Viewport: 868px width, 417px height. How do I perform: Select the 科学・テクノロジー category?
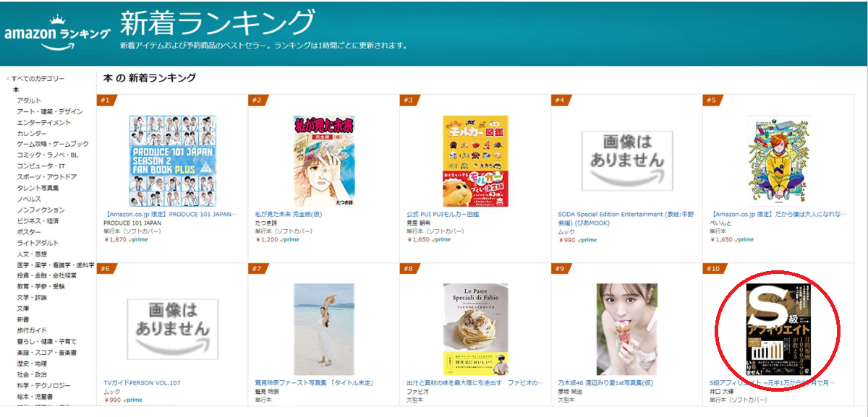(x=46, y=385)
